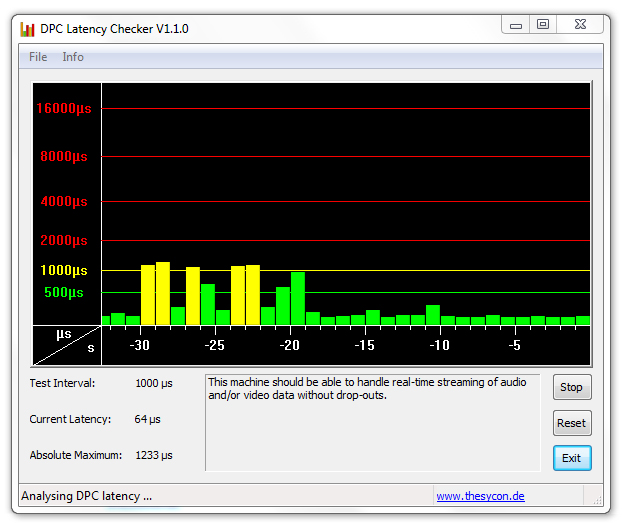Maximize the DPC Latency Checker window
Image resolution: width=622 pixels, height=524 pixels.
[543, 25]
